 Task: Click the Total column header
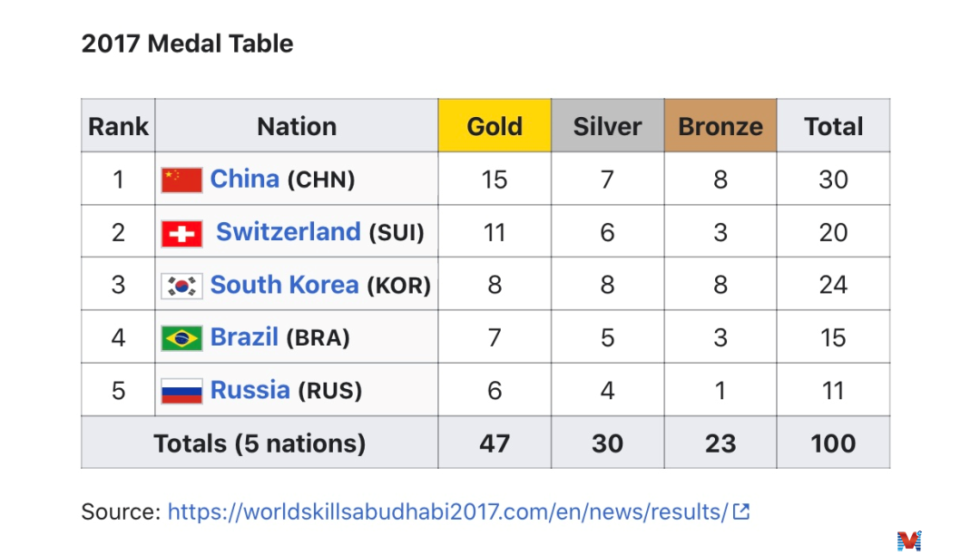[x=833, y=126]
